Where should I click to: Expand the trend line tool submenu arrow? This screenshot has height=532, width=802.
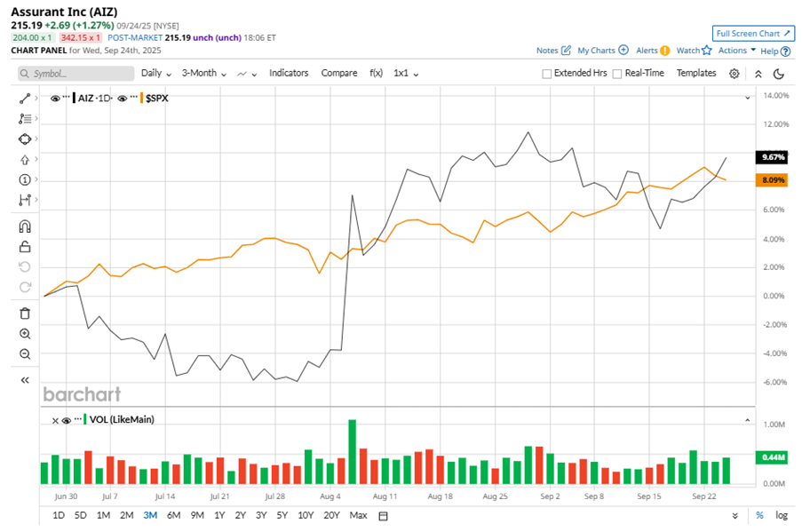tap(36, 98)
